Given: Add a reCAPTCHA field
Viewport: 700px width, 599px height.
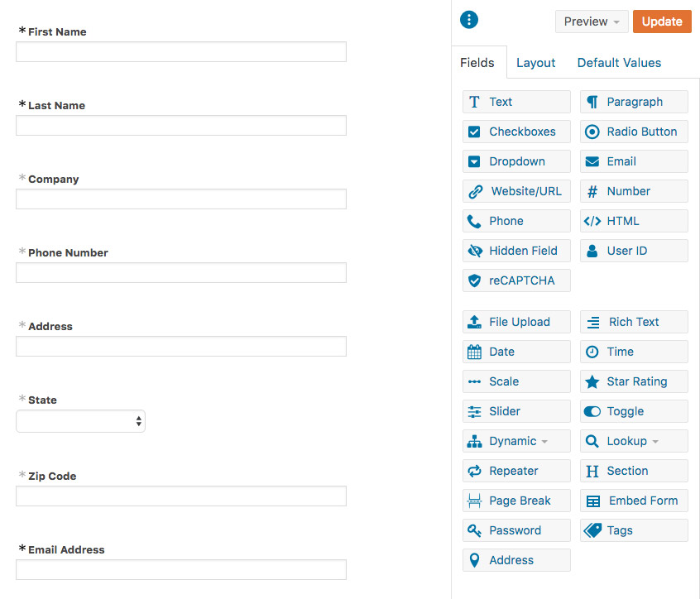Looking at the screenshot, I should (516, 280).
